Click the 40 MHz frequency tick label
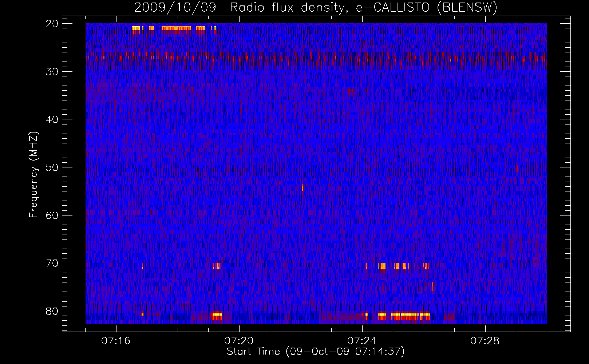589x364 pixels. [x=52, y=119]
